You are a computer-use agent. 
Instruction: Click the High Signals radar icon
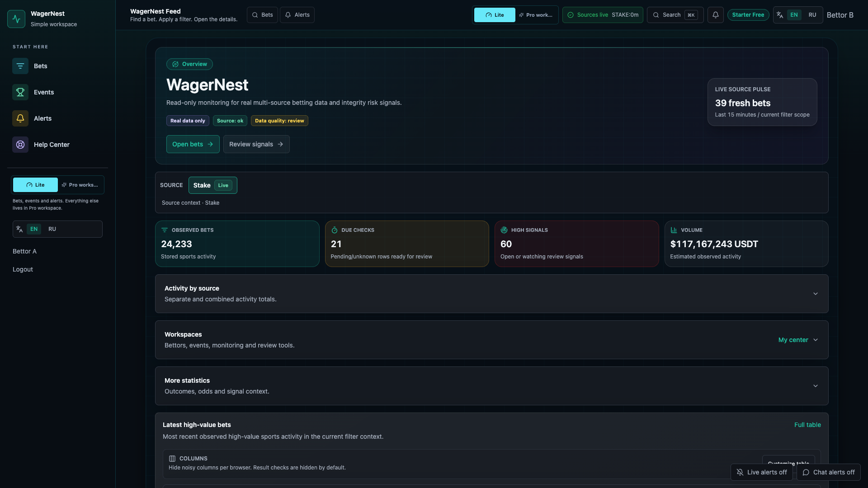coord(504,230)
